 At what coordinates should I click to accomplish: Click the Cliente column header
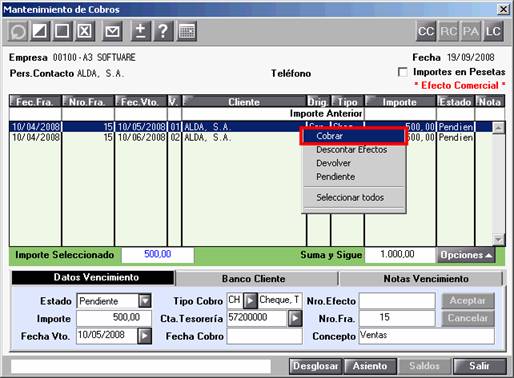coord(244,101)
